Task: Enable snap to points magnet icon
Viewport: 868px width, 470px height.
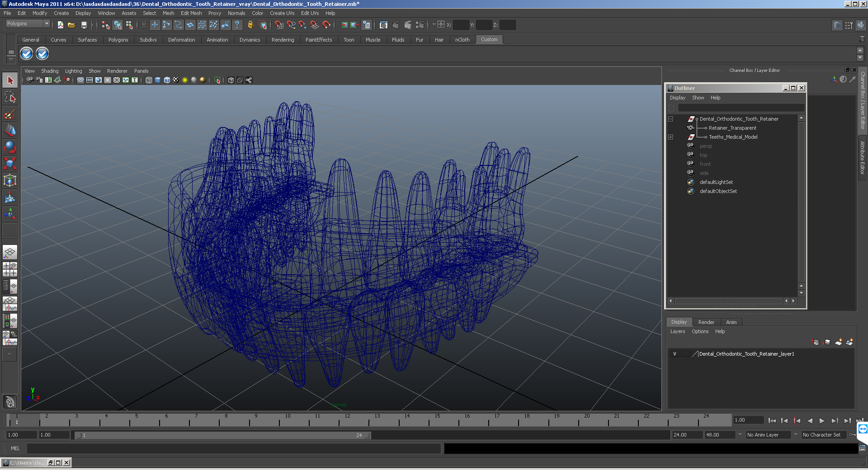Action: tap(303, 25)
